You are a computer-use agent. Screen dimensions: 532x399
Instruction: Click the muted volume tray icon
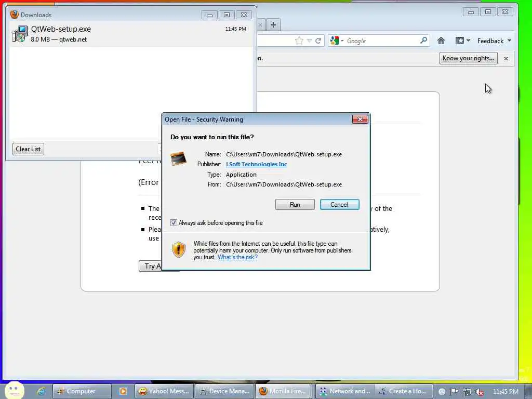tap(479, 392)
